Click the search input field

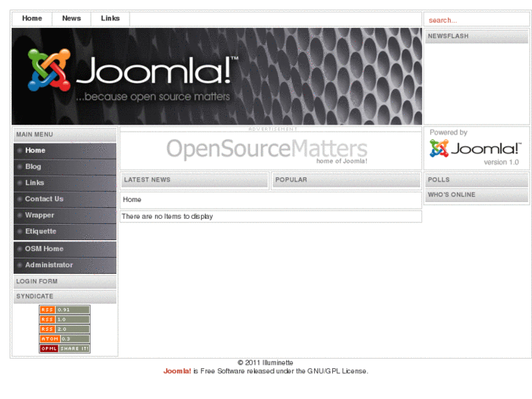[476, 20]
